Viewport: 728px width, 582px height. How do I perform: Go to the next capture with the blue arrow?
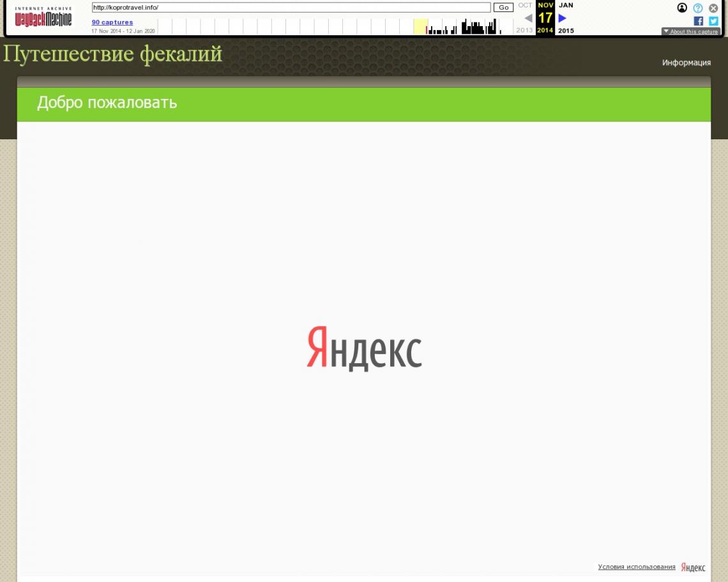tap(562, 18)
